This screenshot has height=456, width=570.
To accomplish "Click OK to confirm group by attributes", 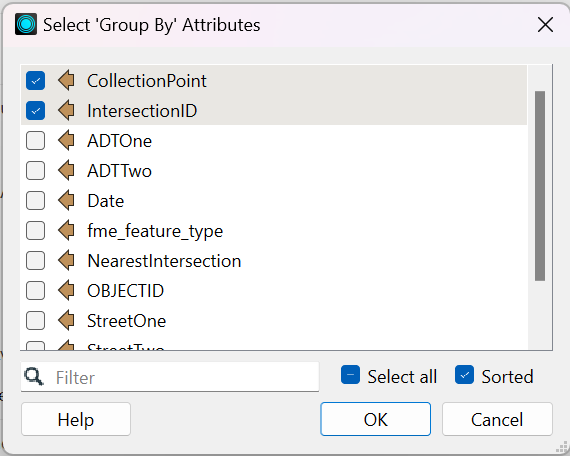I will point(376,419).
